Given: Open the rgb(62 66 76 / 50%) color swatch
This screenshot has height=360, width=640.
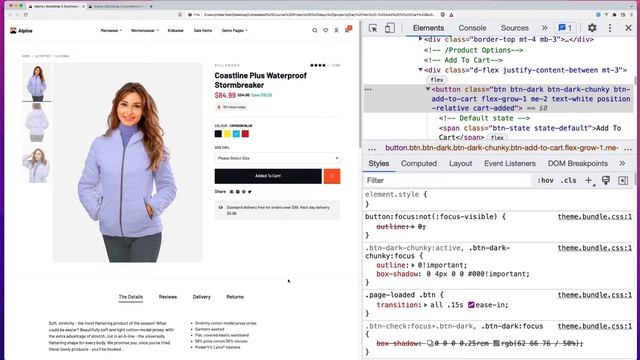Looking at the screenshot, I should (496, 343).
